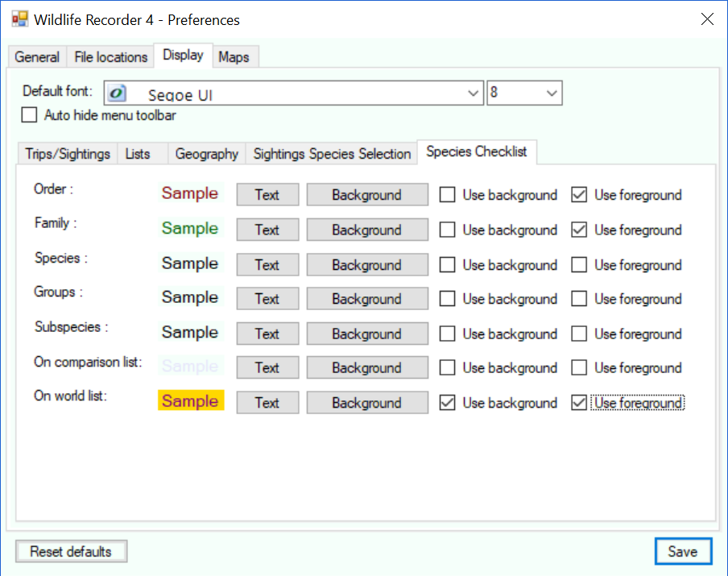The image size is (728, 576).
Task: Click the red Order Sample swatch
Action: coord(190,193)
